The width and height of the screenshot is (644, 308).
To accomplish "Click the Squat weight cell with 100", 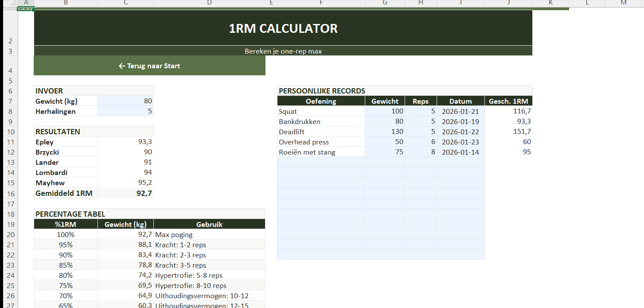I will click(385, 111).
